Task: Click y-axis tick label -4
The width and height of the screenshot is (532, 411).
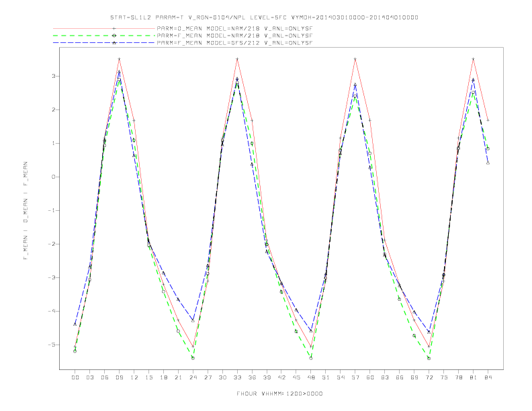Action: pyautogui.click(x=52, y=312)
